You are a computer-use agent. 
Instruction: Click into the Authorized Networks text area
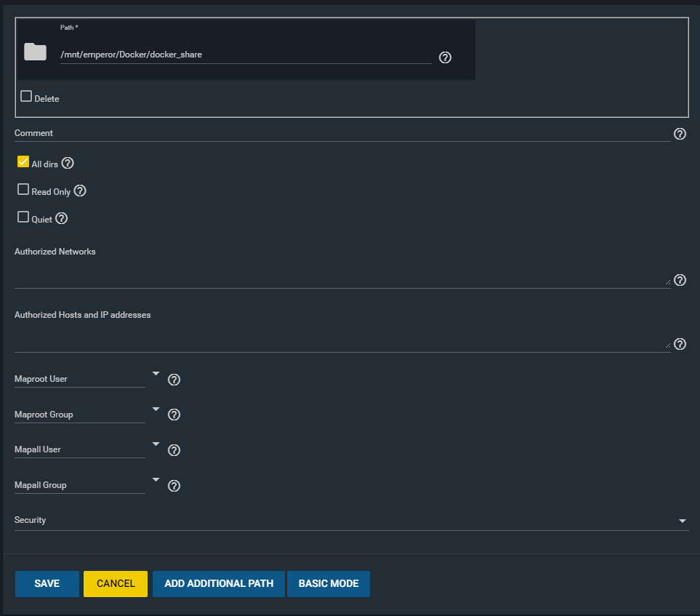click(342, 275)
